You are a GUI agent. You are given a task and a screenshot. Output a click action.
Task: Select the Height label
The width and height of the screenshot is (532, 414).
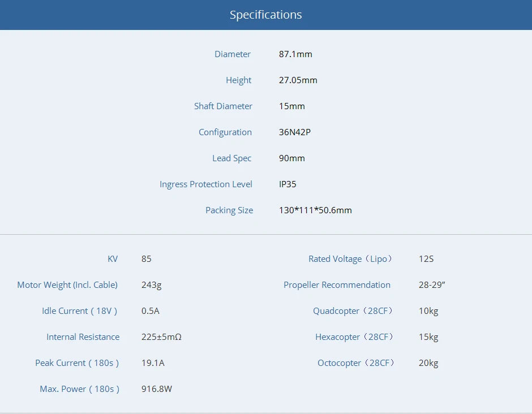[238, 80]
